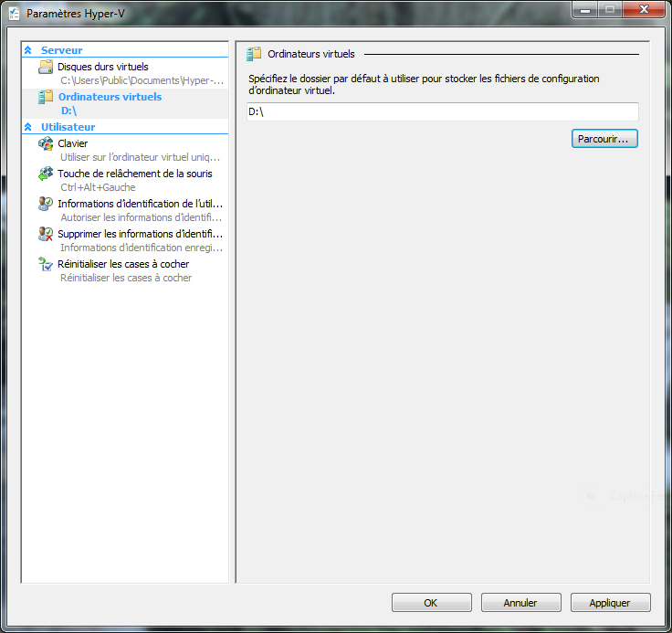Select the 'Réinitialiser les cases à cocher' title
The width and height of the screenshot is (672, 633).
coord(123,264)
